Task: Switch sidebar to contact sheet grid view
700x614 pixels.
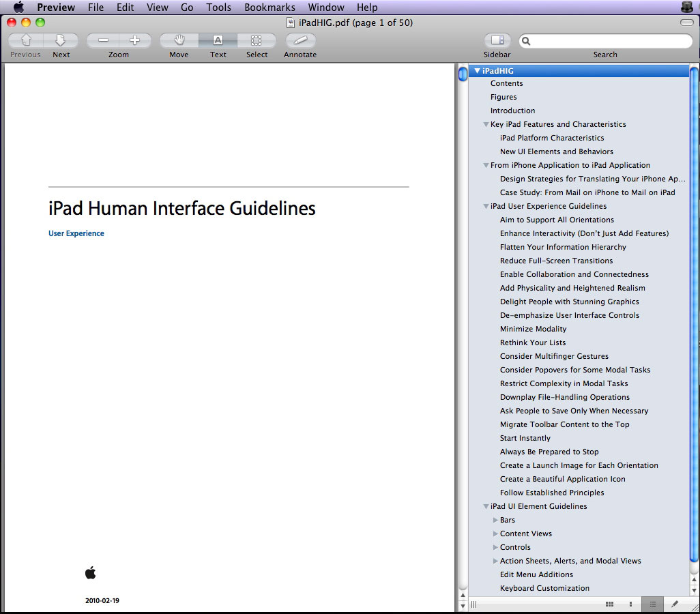Action: (609, 604)
